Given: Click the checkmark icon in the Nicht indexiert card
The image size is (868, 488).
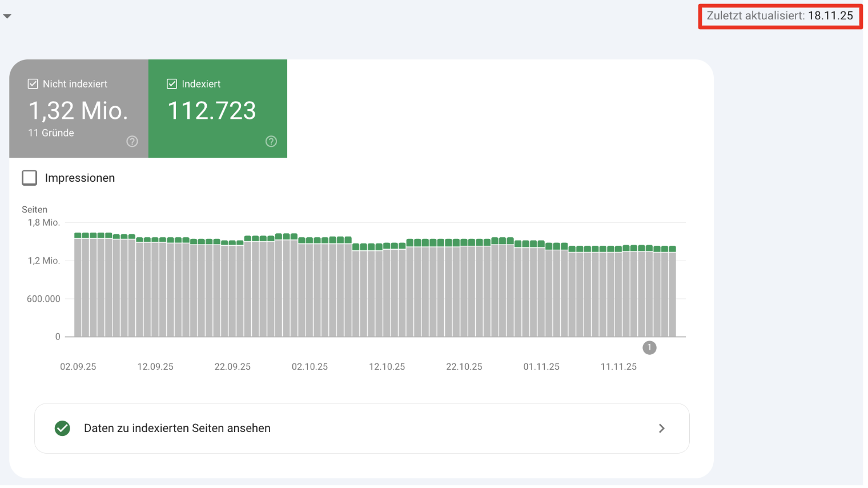Looking at the screenshot, I should click(x=33, y=83).
